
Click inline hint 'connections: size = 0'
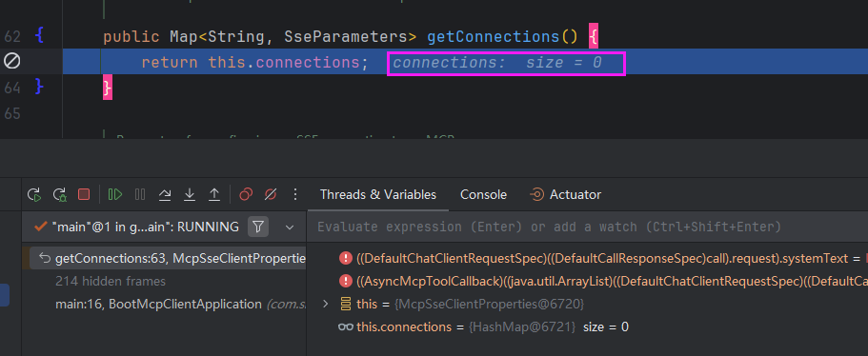[497, 63]
